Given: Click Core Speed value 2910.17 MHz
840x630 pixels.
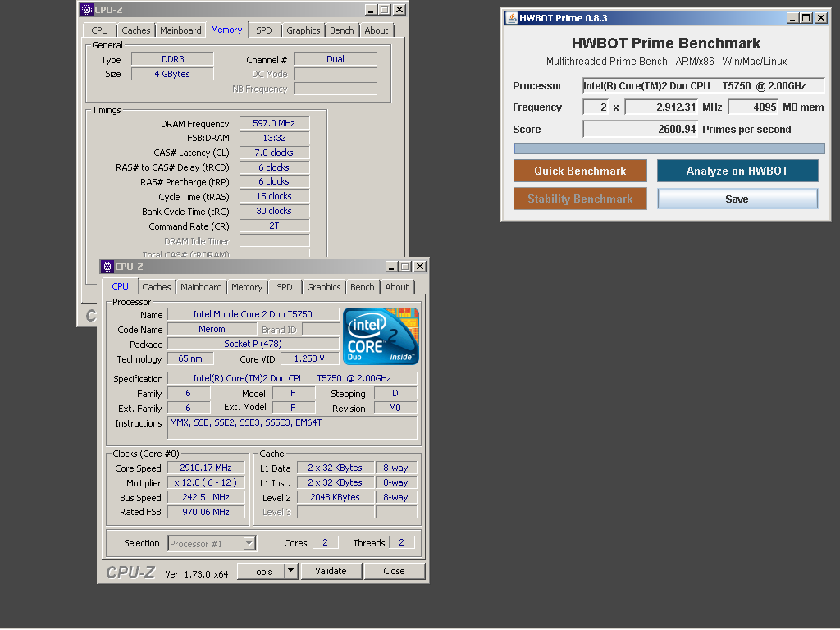Looking at the screenshot, I should point(206,468).
